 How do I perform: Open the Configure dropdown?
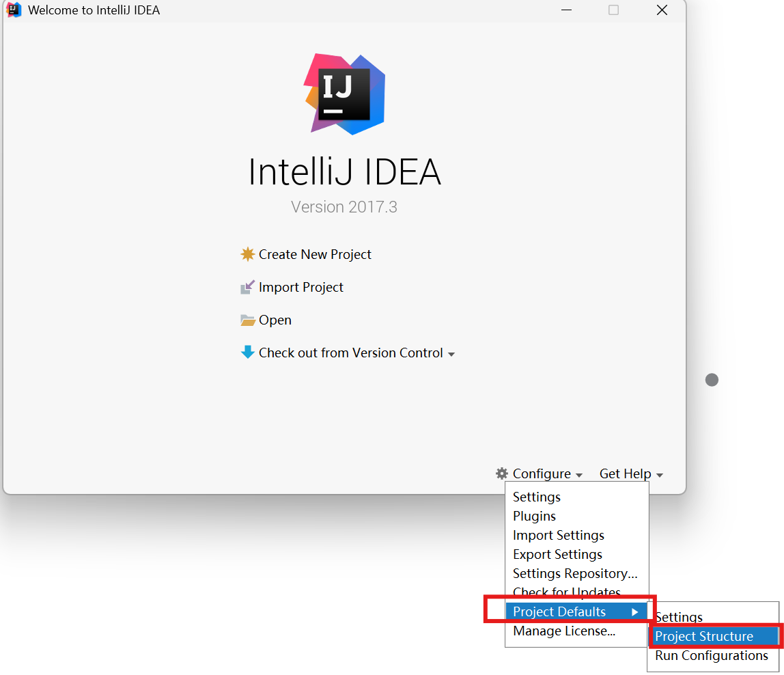pyautogui.click(x=548, y=474)
